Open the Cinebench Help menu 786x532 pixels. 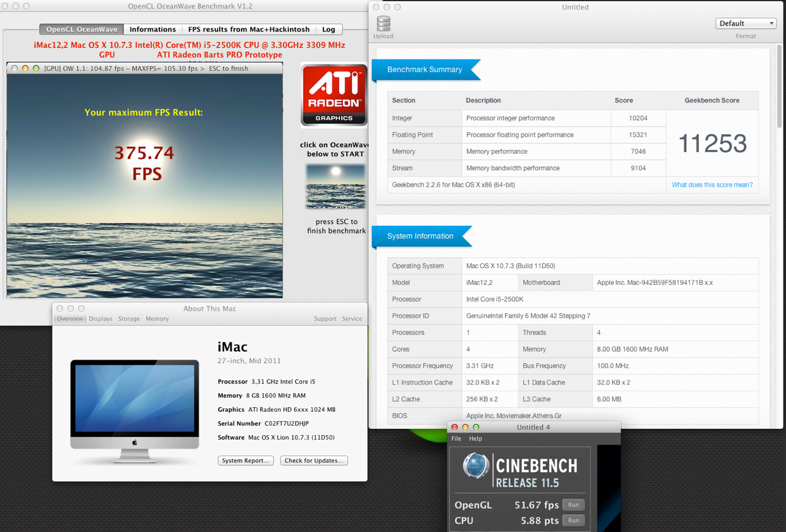475,438
